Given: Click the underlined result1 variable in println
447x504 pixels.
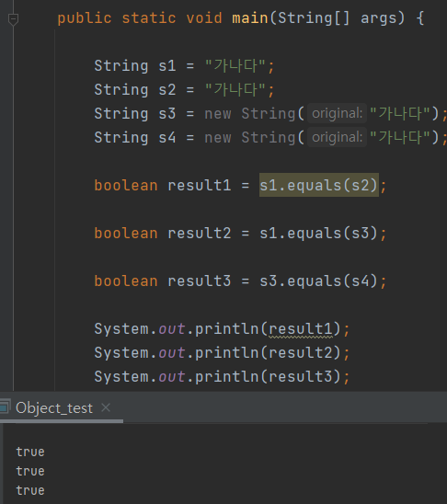Looking at the screenshot, I should click(x=301, y=329).
